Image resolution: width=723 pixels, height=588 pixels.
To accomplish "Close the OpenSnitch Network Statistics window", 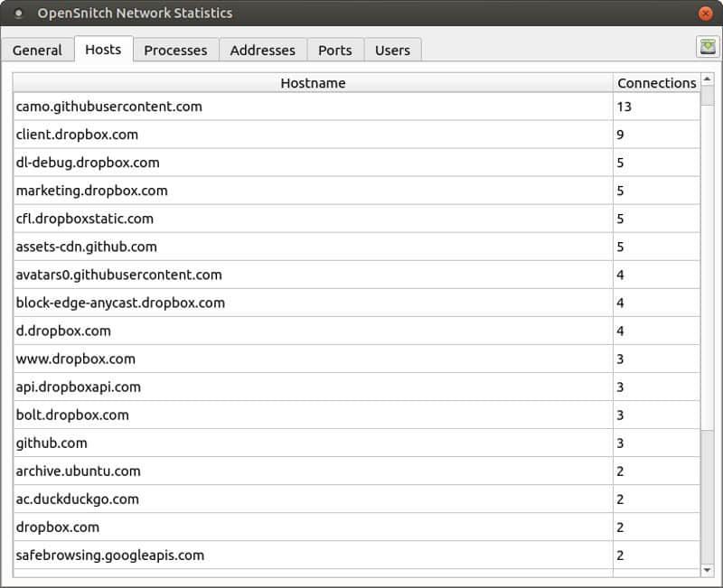I will [706, 14].
